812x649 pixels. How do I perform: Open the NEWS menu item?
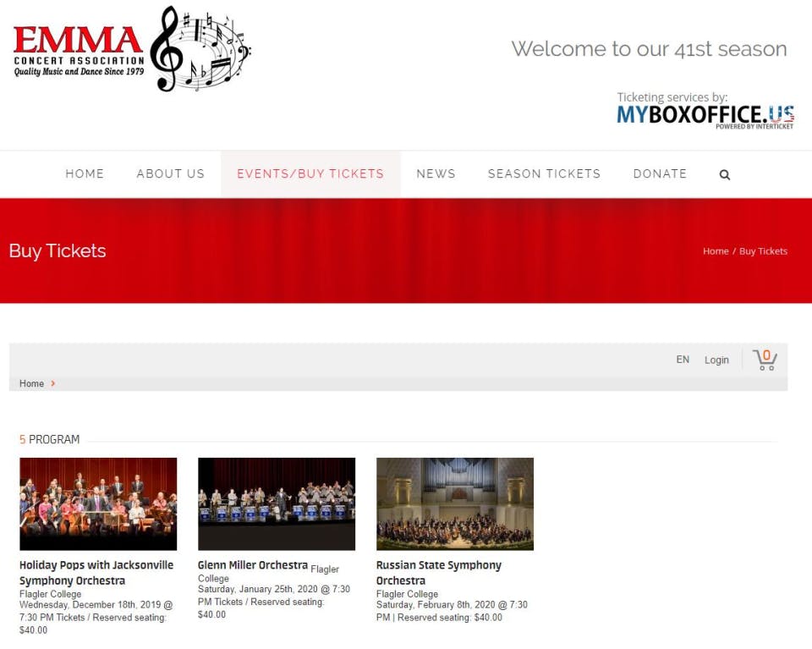[436, 173]
